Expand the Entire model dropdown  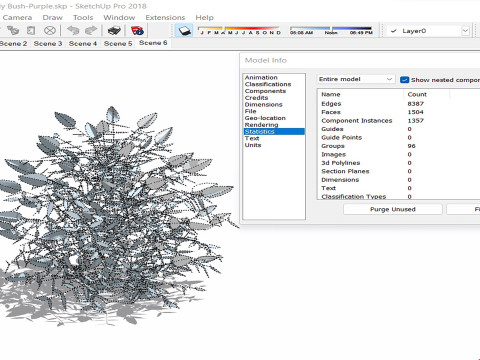point(355,79)
